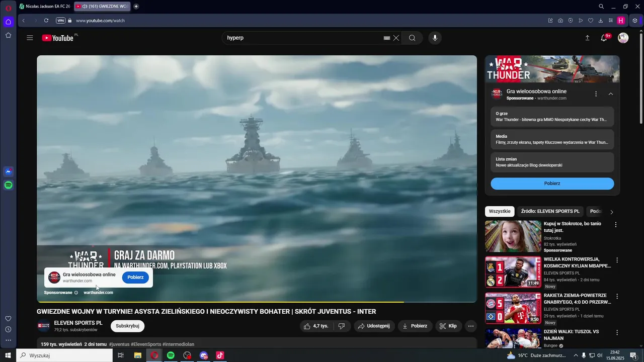Open the O grze ad section
644x362 pixels.
pos(552,117)
